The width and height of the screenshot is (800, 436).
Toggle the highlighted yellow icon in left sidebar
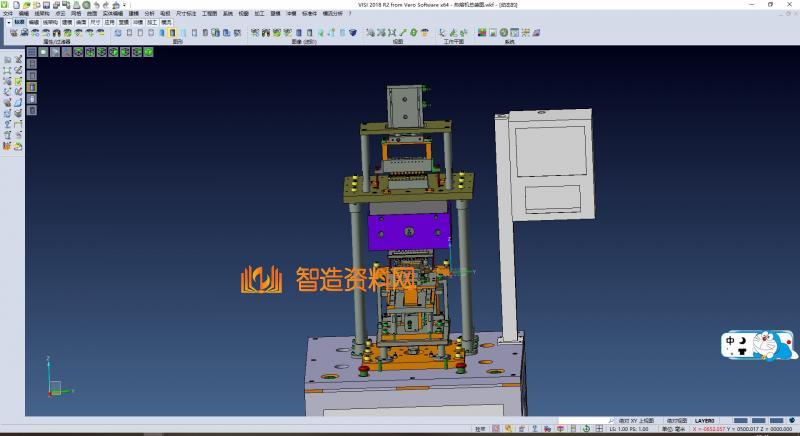click(x=31, y=87)
